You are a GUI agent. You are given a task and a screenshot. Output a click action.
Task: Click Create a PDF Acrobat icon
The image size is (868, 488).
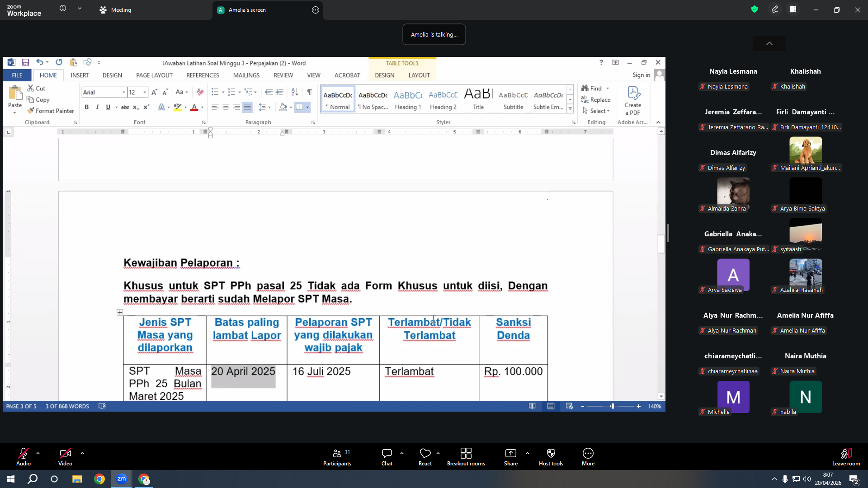(633, 101)
